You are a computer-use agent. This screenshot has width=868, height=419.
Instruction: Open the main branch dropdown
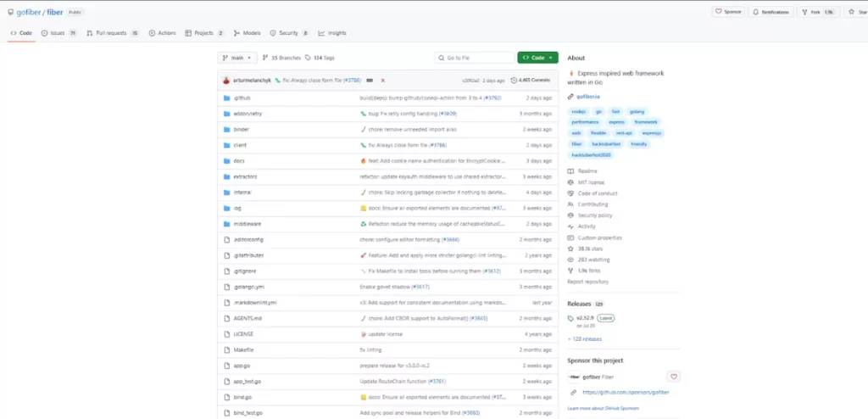coord(236,58)
